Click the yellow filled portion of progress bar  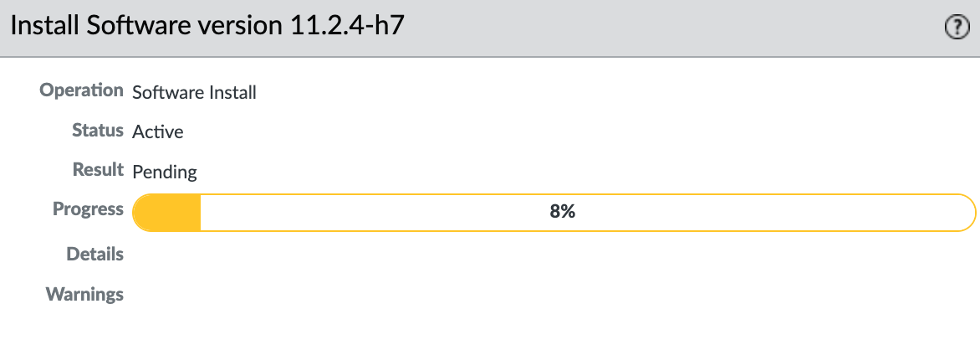(x=167, y=213)
